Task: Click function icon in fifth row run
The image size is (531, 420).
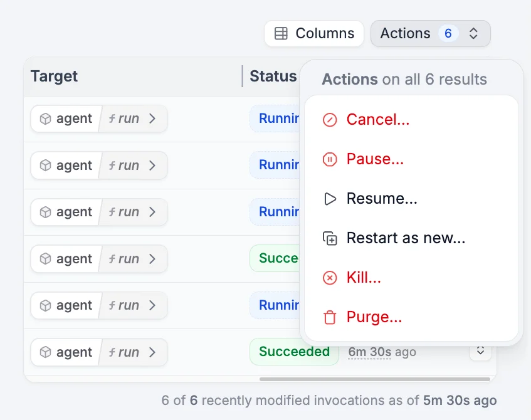Action: click(112, 305)
